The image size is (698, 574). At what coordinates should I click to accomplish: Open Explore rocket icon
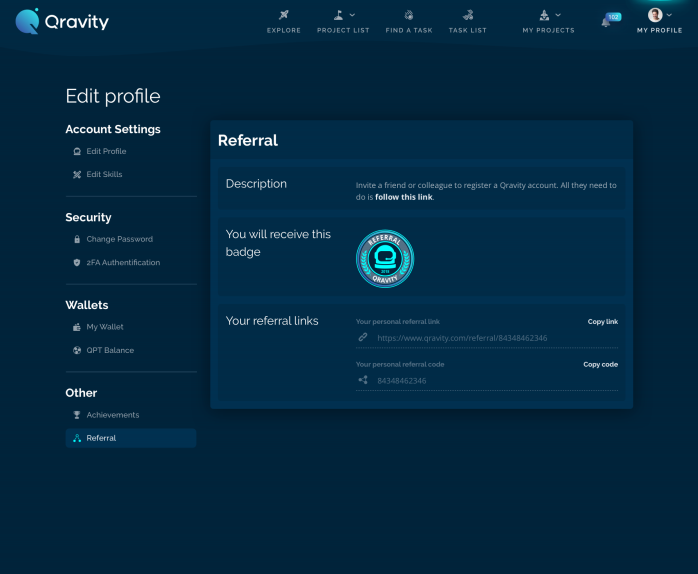pos(284,15)
